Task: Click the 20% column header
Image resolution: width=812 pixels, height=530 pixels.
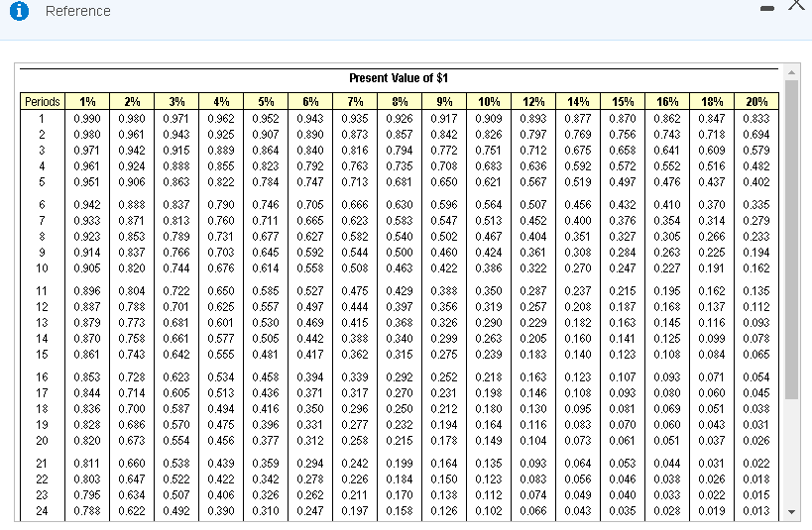Action: pyautogui.click(x=756, y=101)
